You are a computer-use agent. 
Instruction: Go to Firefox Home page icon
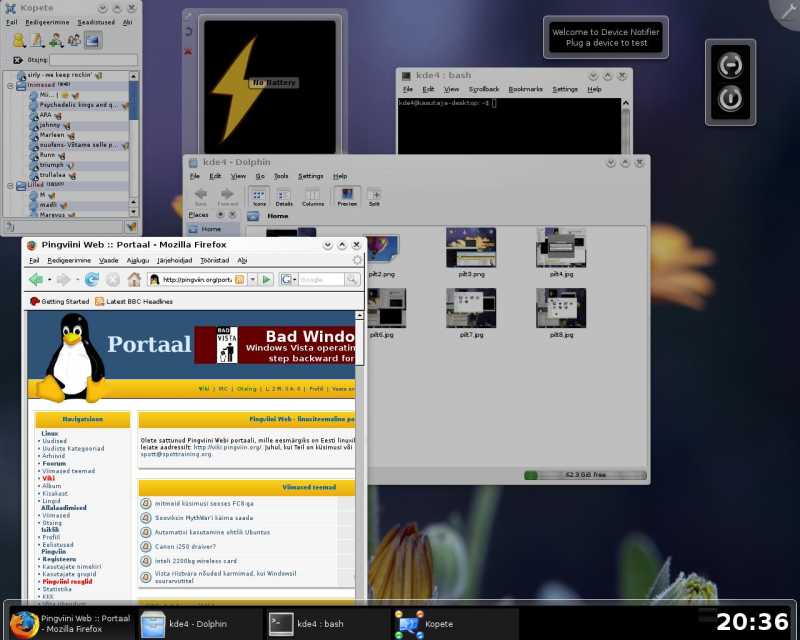click(134, 279)
